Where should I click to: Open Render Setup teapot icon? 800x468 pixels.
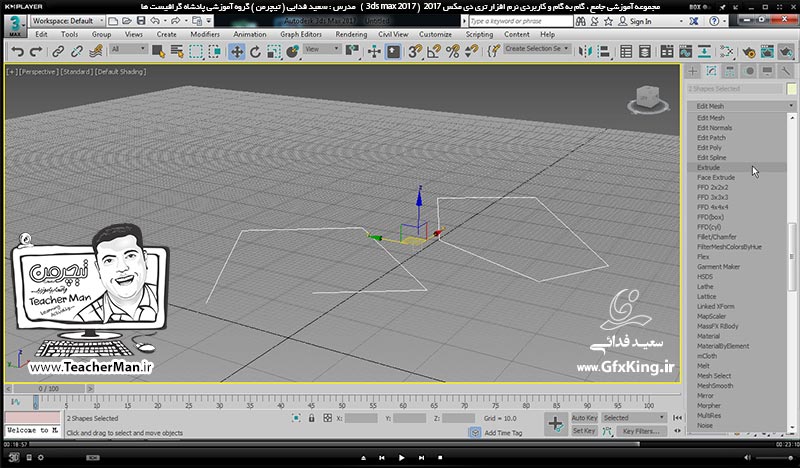pyautogui.click(x=748, y=51)
